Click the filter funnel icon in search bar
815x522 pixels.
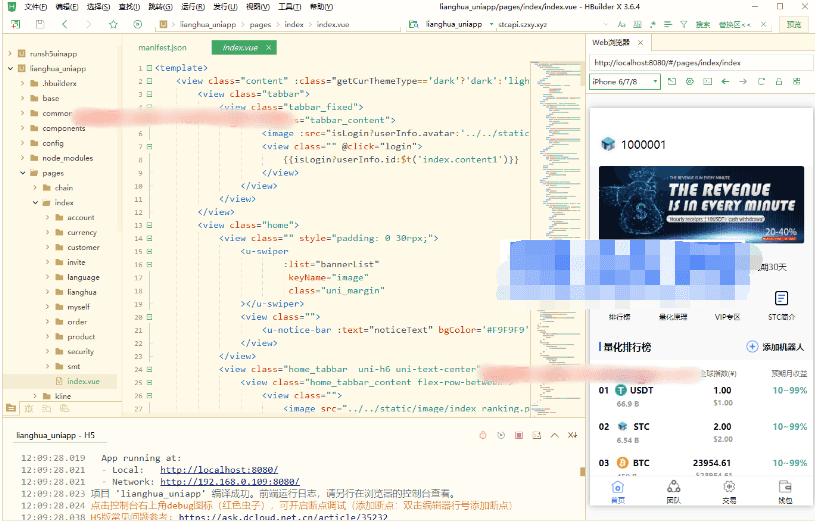pos(683,24)
